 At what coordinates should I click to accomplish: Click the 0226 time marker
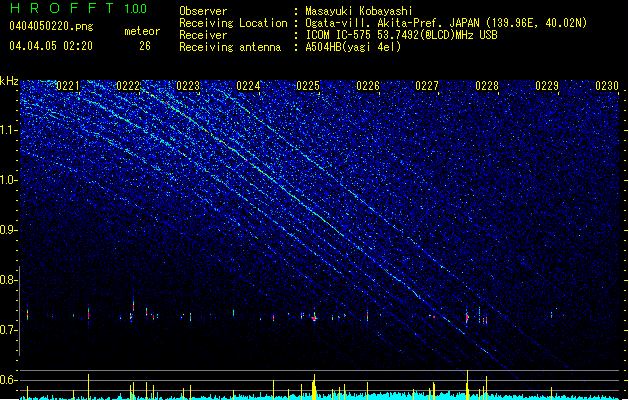[368, 86]
